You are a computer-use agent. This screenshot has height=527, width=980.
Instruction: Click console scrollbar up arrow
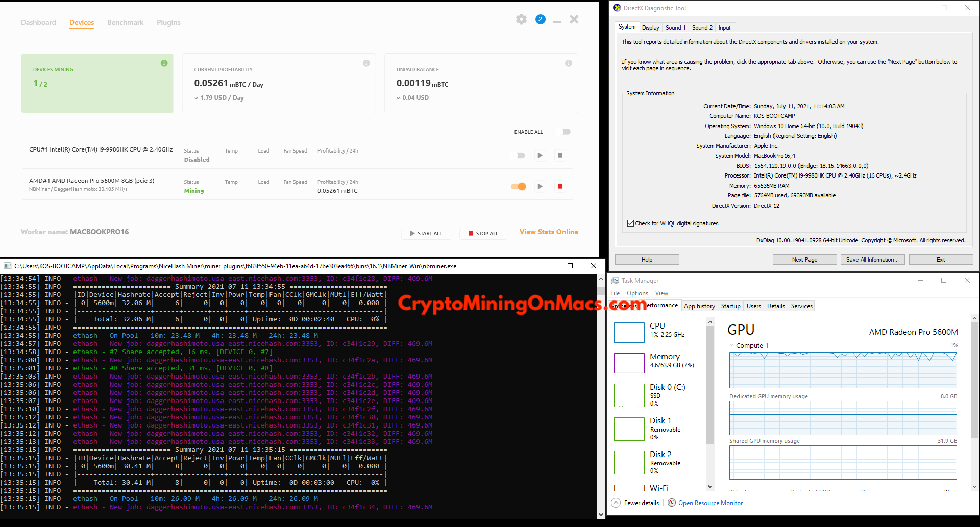point(601,279)
